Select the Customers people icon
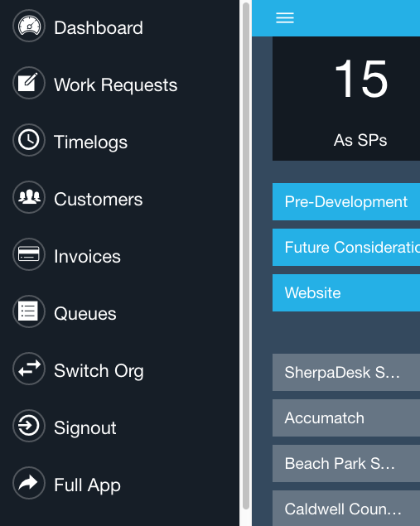 29,197
